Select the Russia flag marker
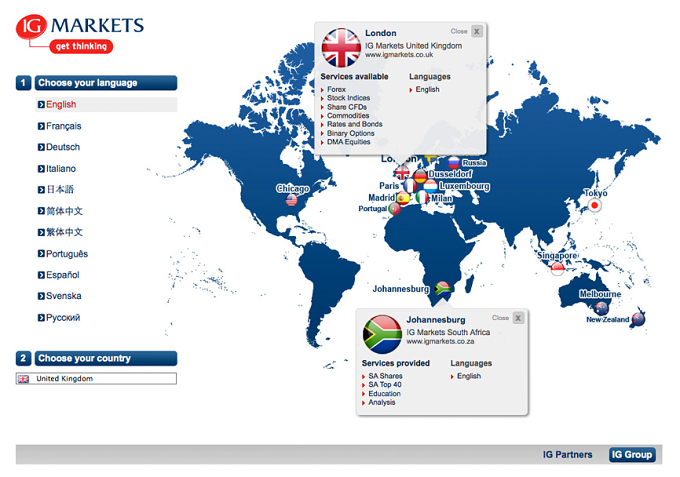This screenshot has height=477, width=680. point(454,163)
